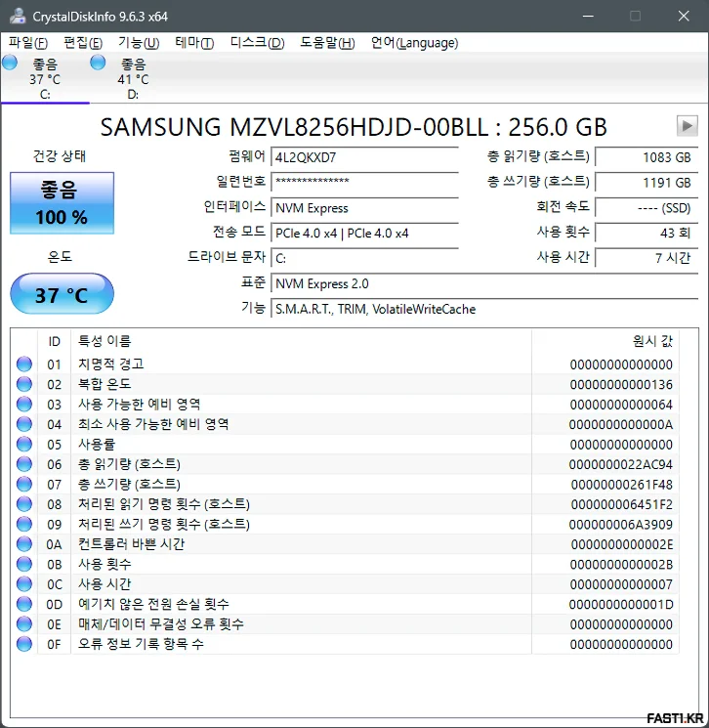Select raw value 000000000001D
The height and width of the screenshot is (728, 709).
pyautogui.click(x=621, y=604)
